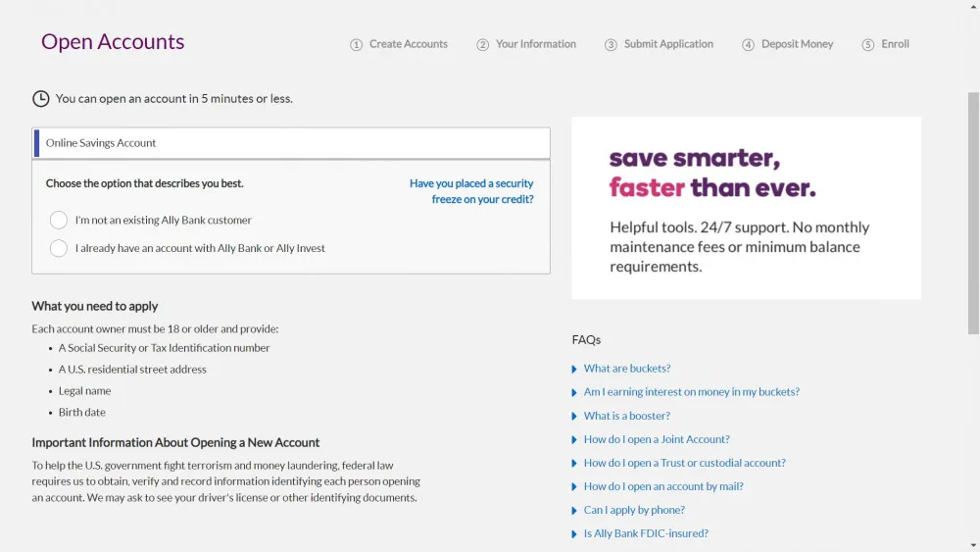Click the scrollbar down arrow

point(973,546)
